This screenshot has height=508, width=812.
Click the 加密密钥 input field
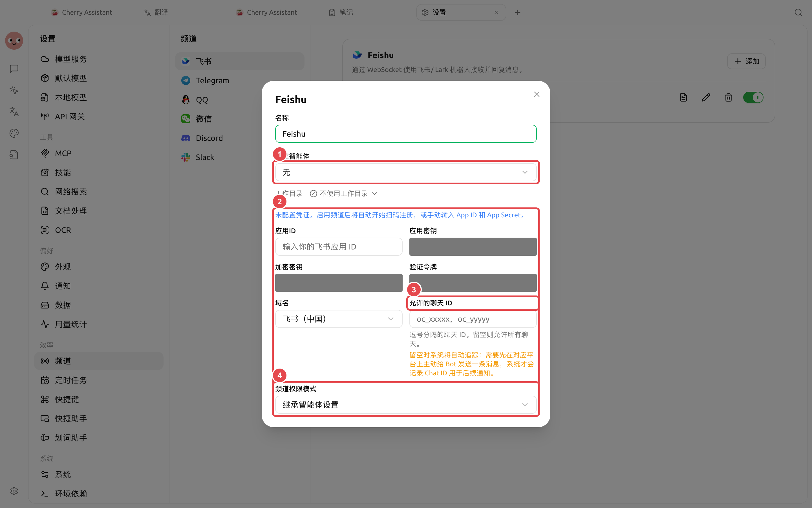click(339, 283)
